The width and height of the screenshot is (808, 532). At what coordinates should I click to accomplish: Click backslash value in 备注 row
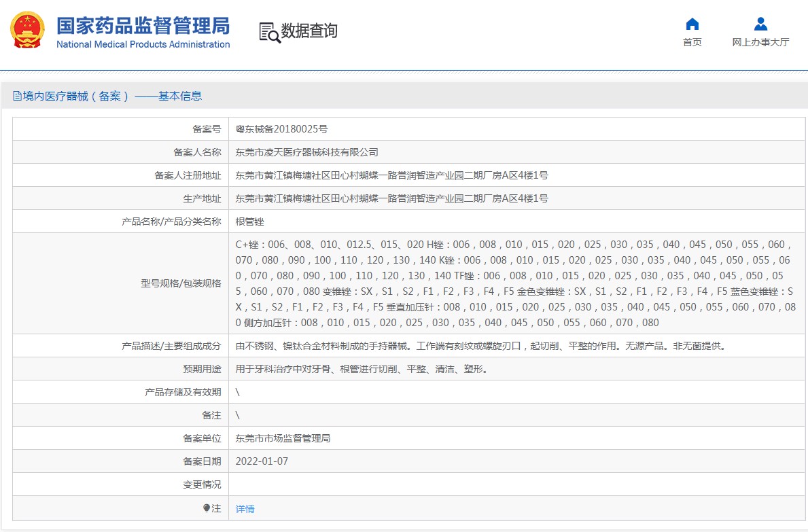pyautogui.click(x=238, y=416)
